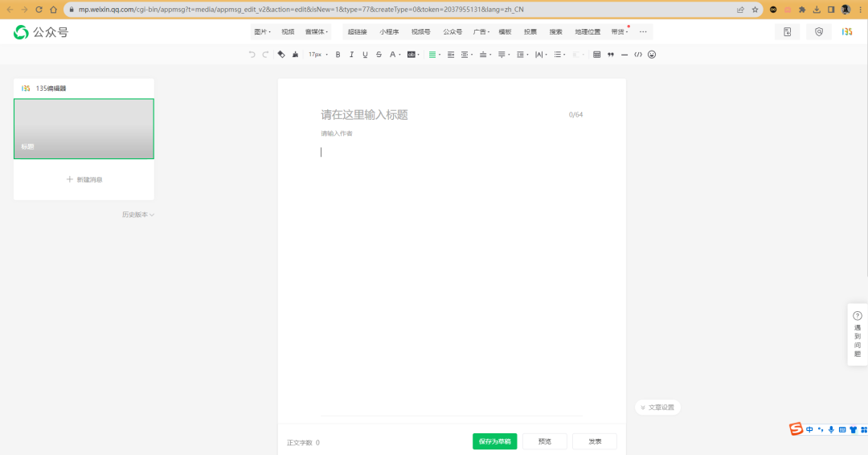Apply italic with the I icon
The image size is (868, 455).
[x=351, y=55]
